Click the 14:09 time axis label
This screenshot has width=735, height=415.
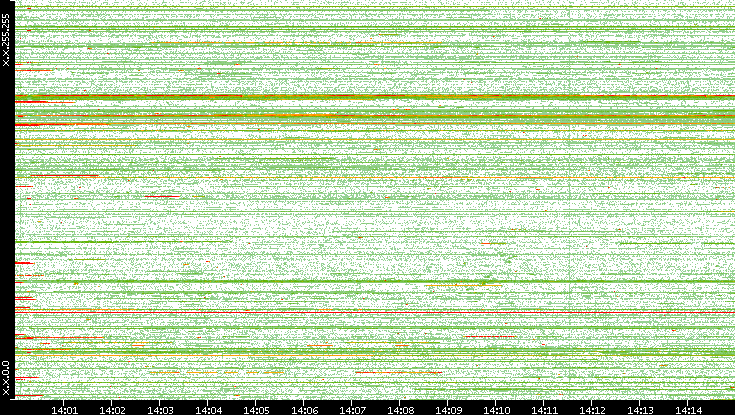[x=448, y=410]
